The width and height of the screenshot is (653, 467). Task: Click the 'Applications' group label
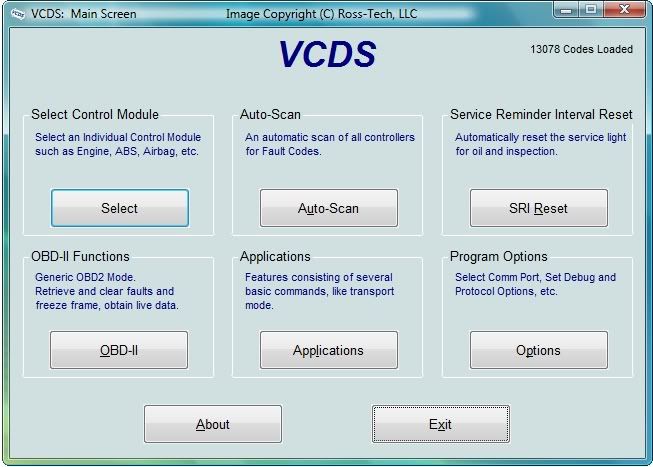tap(275, 256)
